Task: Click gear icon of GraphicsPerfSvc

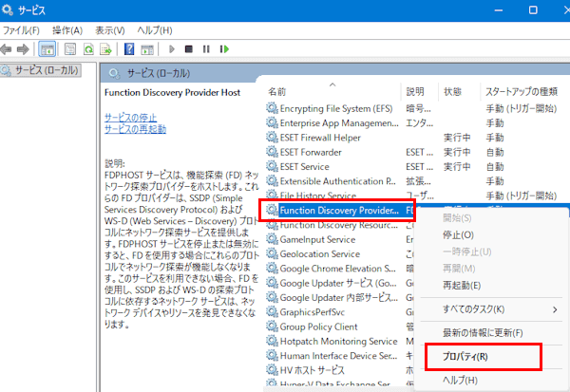Action: point(272,311)
